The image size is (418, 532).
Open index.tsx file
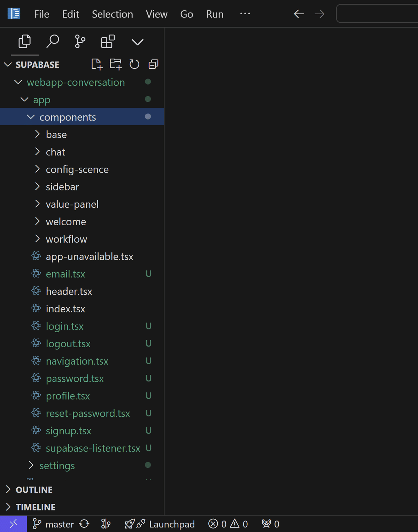[x=82, y=309]
